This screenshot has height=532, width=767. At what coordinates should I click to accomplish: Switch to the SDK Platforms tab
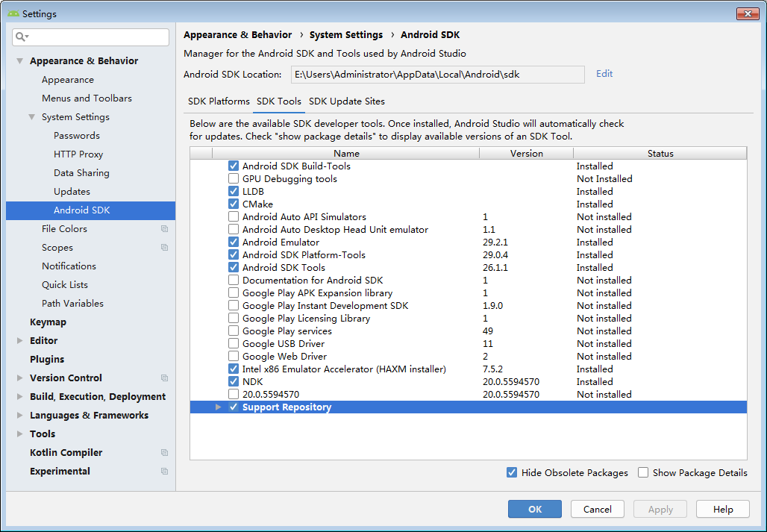(219, 101)
